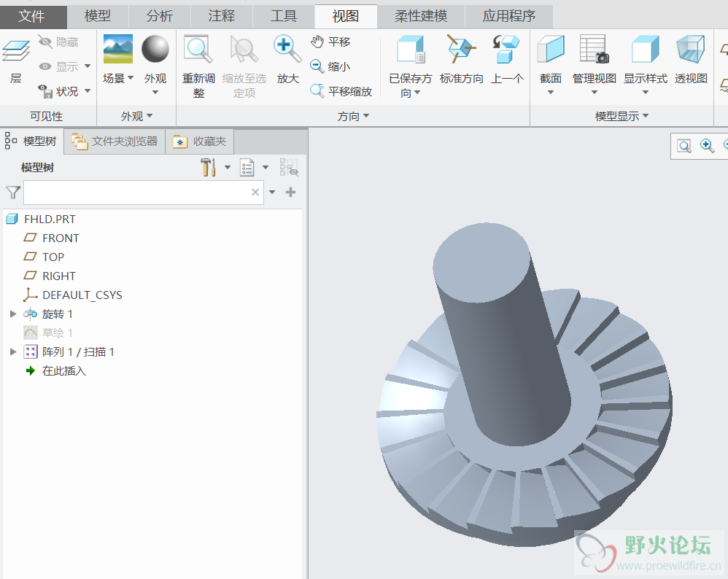Select the 平移 (Pan) hand tool
Screen dimensions: 728x579
(330, 42)
